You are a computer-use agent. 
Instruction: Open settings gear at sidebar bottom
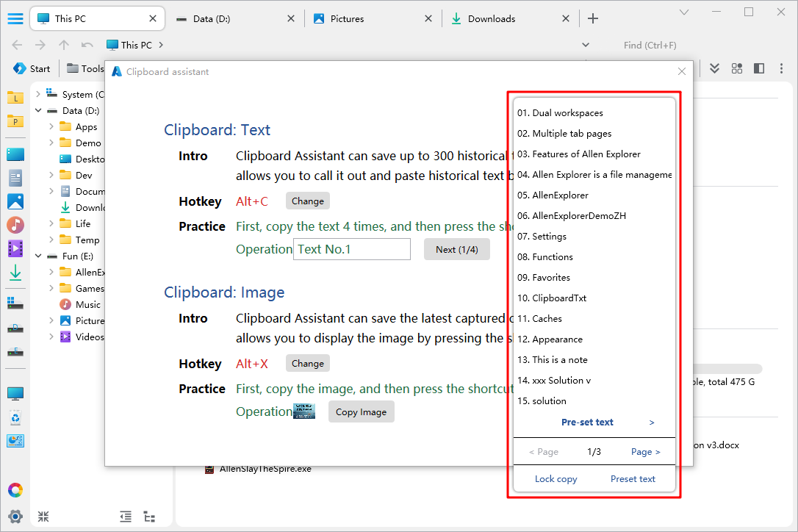pyautogui.click(x=15, y=517)
